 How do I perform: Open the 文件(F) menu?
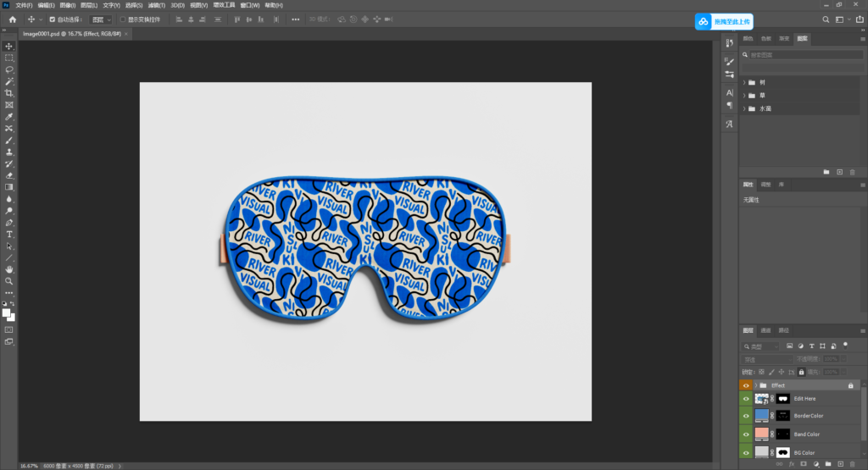coord(24,6)
